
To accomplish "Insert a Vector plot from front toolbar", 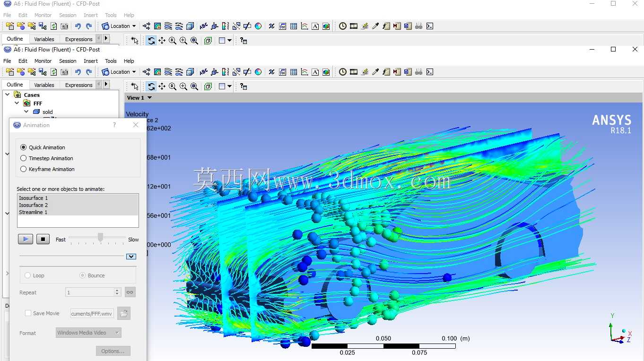I will point(147,72).
